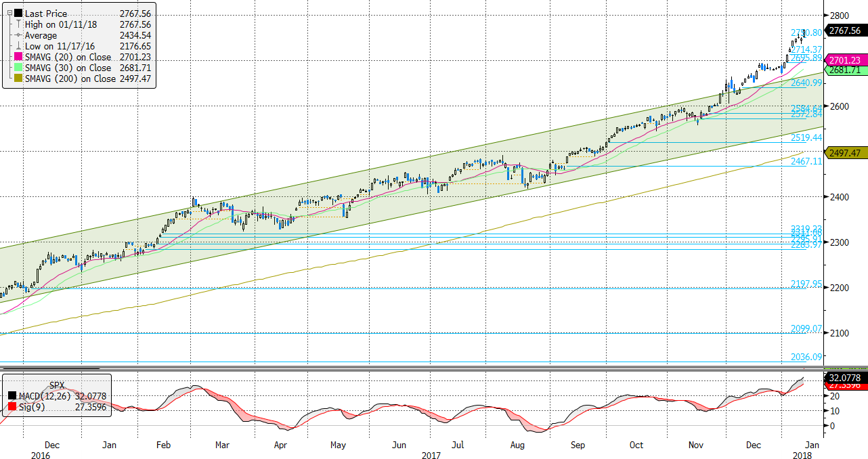Screen dimensions: 868x459
Task: Click the 2099.07 horizontal level label
Action: click(x=806, y=329)
